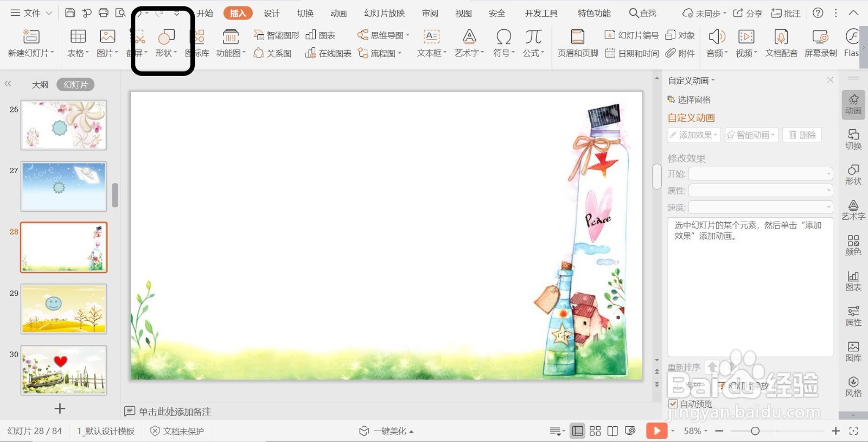This screenshot has width=868, height=442.
Task: Click the zoom slider handle
Action: pyautogui.click(x=755, y=431)
